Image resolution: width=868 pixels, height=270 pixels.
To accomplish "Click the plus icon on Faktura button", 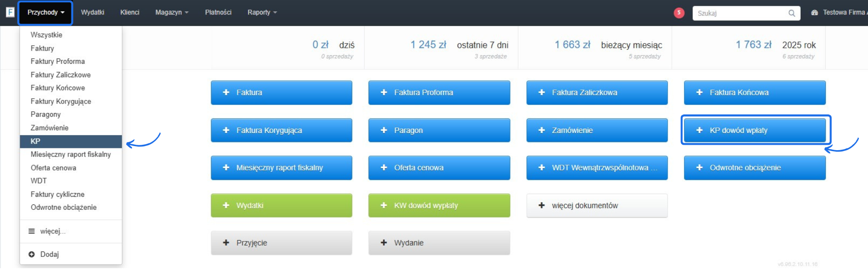I will point(226,92).
